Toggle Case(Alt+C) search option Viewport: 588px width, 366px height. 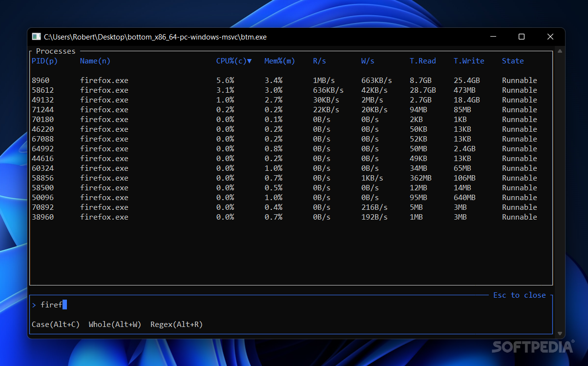pyautogui.click(x=56, y=325)
